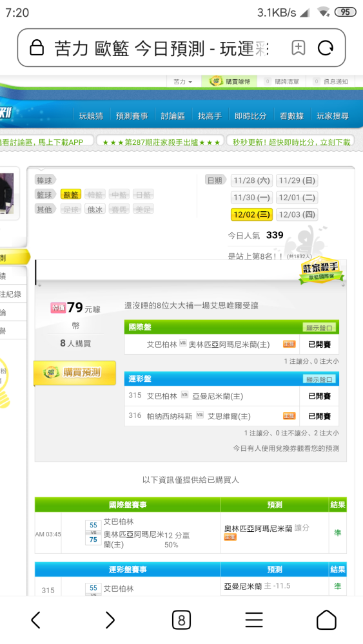Tap the browser home icon
The image size is (363, 644).
tap(326, 620)
